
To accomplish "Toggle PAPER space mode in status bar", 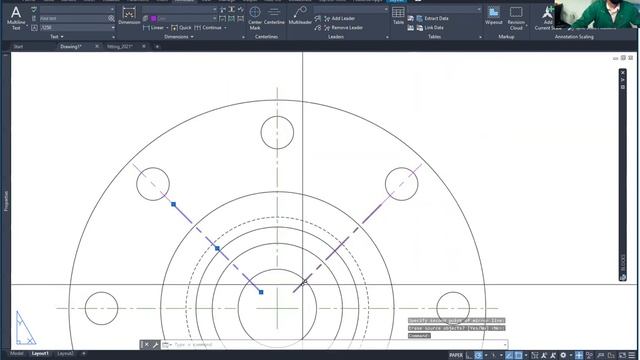I will click(x=456, y=356).
